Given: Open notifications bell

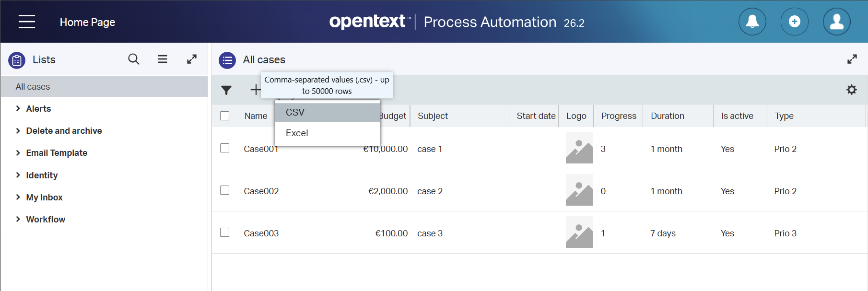Looking at the screenshot, I should click(x=752, y=22).
